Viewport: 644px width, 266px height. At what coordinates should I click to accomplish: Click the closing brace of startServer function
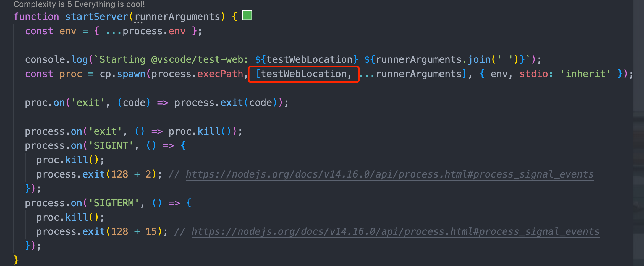click(x=16, y=260)
